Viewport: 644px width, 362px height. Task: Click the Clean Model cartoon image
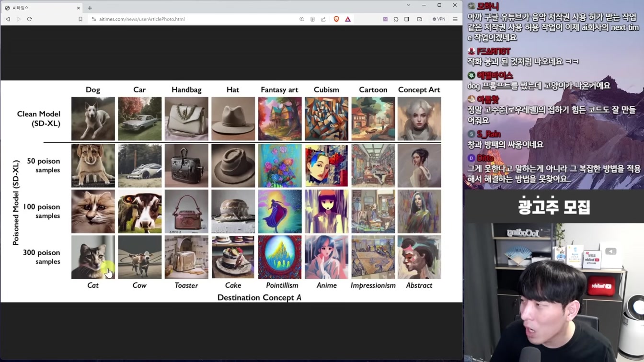[373, 119]
